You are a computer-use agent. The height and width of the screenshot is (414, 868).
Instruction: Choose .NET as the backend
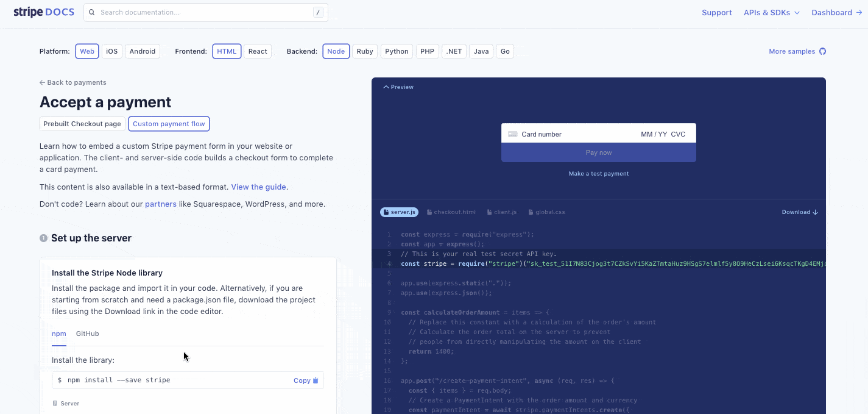click(454, 51)
